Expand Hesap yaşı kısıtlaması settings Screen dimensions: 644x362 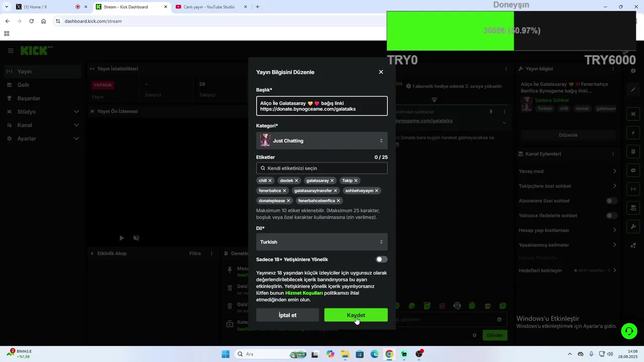615,230
